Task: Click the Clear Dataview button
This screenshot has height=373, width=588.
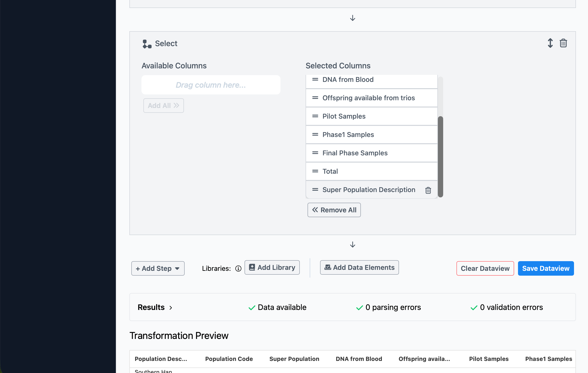Action: pos(485,268)
